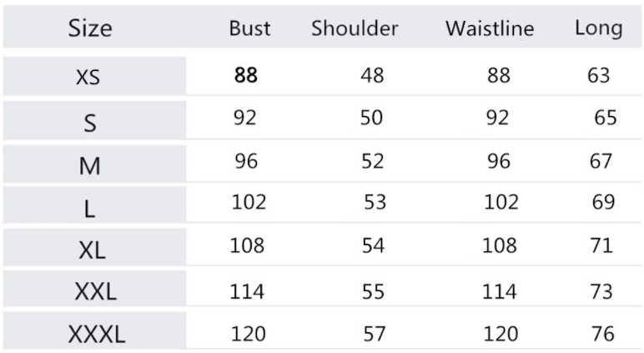Viewport: 644px width, 353px height.
Task: Click the Long column header
Action: point(598,28)
